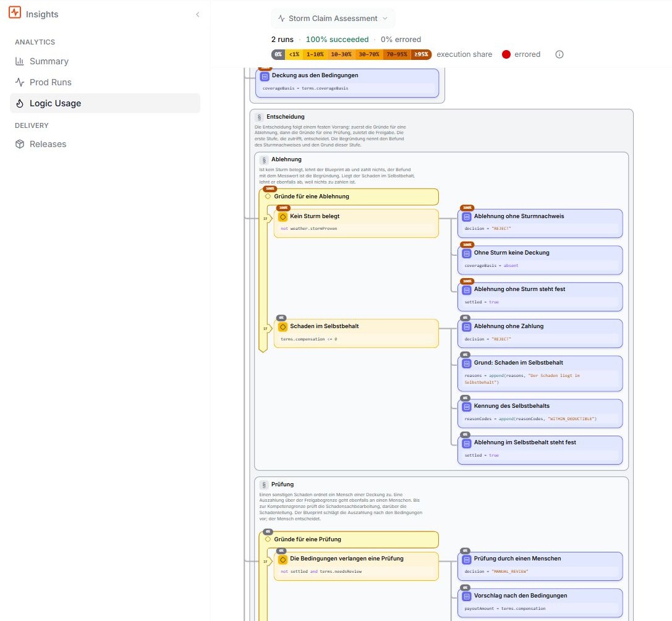Click icon of Die Bedingungen verlangen eine Prüfung
672x621 pixels.
click(283, 559)
